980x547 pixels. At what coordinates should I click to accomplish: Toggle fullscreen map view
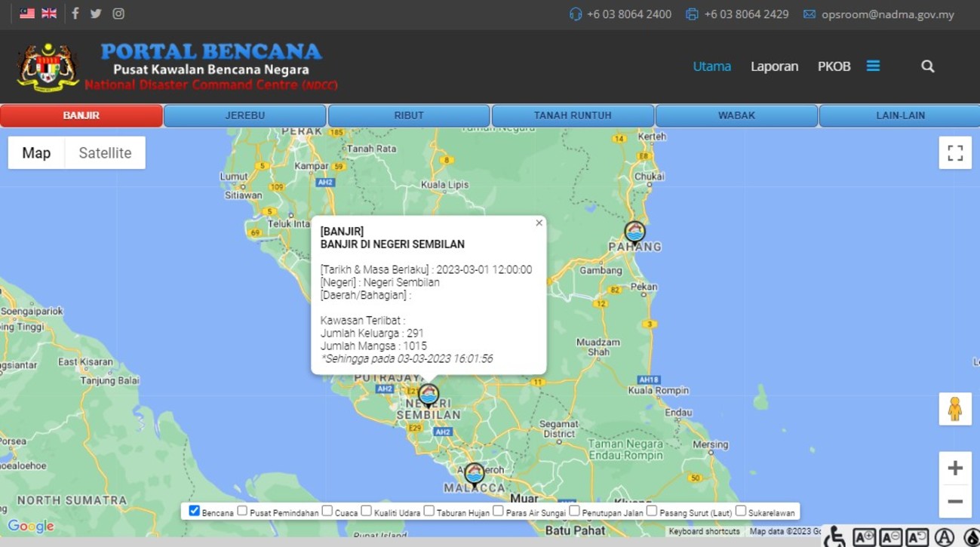click(955, 153)
